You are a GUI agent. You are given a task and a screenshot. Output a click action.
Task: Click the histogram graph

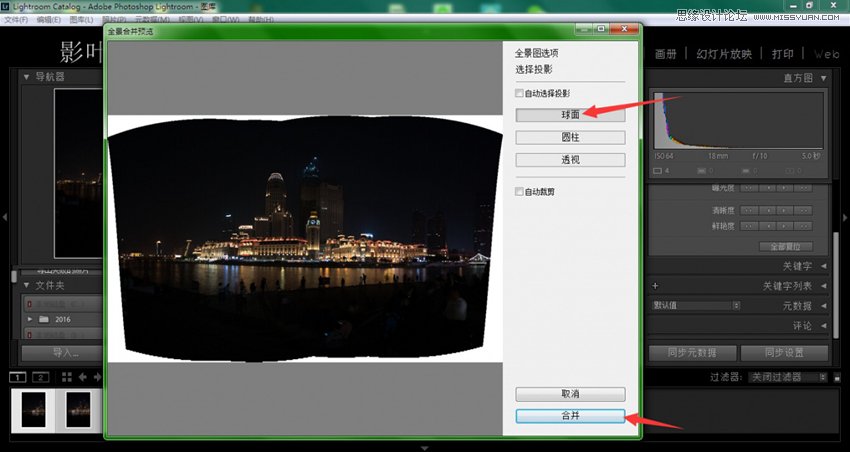[738, 120]
